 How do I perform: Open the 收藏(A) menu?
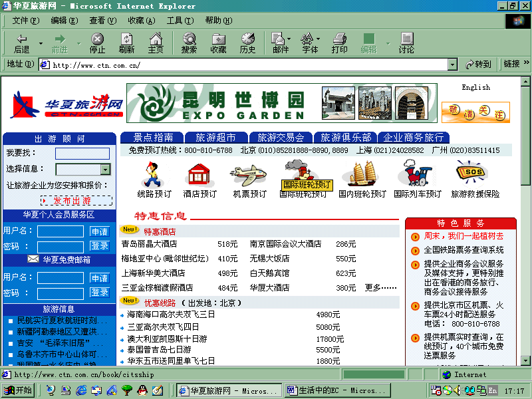click(x=142, y=21)
